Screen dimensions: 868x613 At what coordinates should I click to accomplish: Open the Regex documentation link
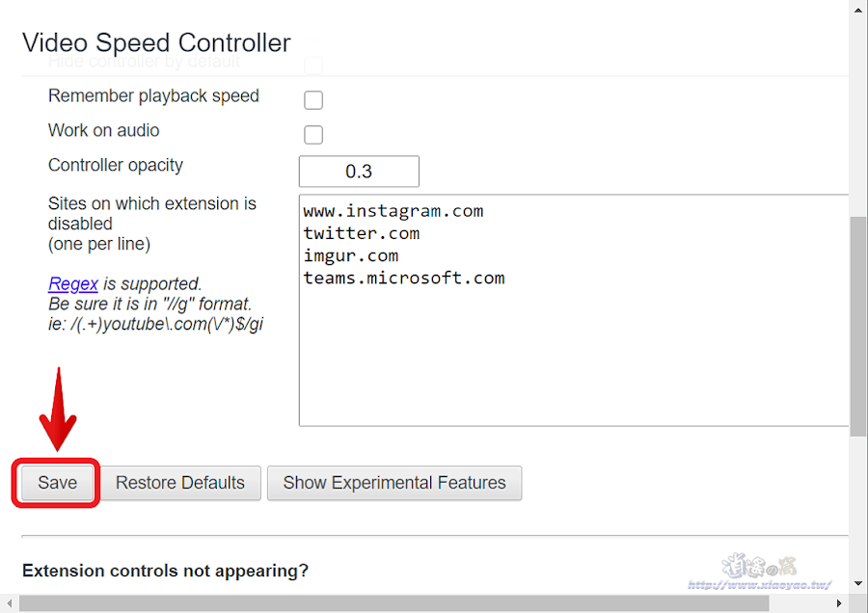72,283
